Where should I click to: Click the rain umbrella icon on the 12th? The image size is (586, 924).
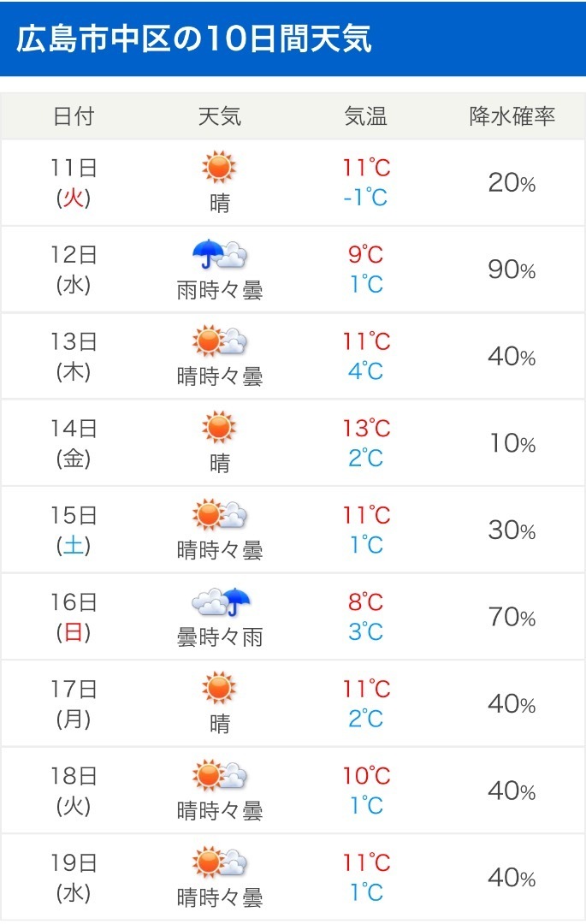click(x=219, y=254)
